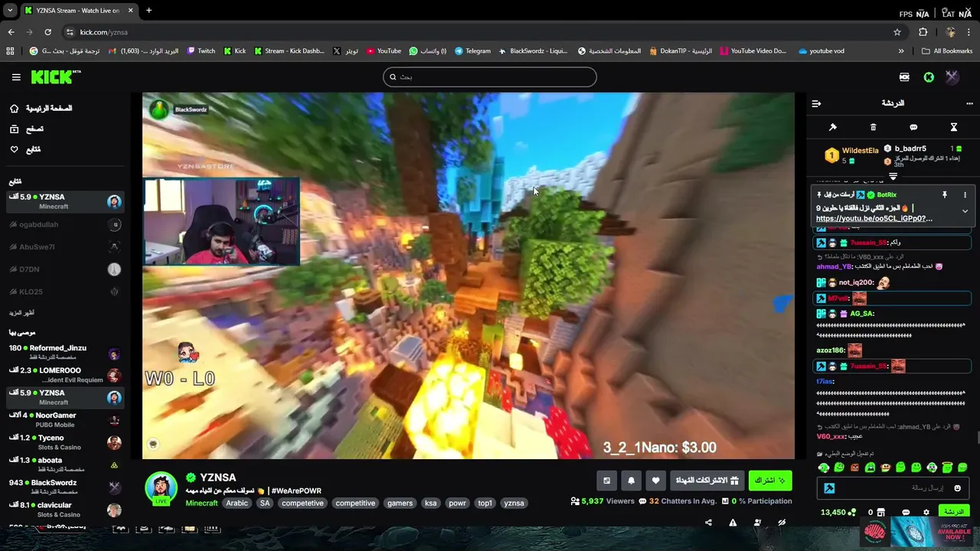Select the gamers tag
The width and height of the screenshot is (980, 551).
tap(400, 503)
